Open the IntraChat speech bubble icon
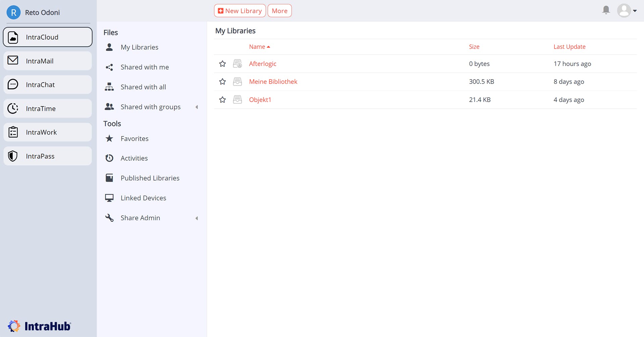The image size is (644, 337). click(x=13, y=84)
